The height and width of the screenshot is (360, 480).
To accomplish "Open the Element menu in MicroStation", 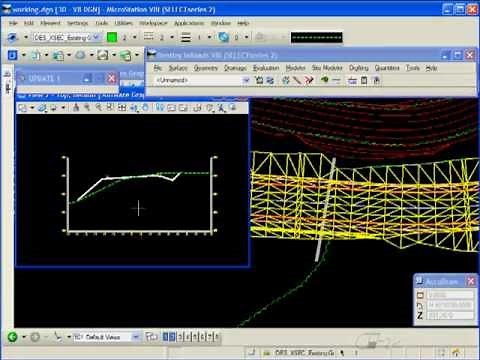I will click(x=50, y=23).
